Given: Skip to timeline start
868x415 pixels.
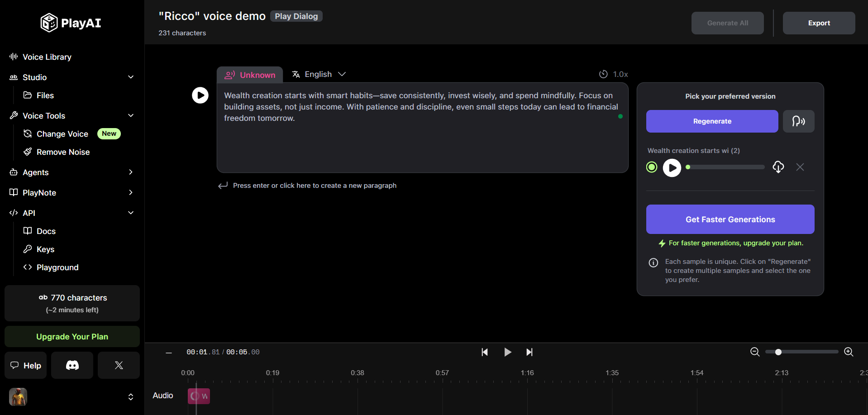Looking at the screenshot, I should tap(485, 352).
